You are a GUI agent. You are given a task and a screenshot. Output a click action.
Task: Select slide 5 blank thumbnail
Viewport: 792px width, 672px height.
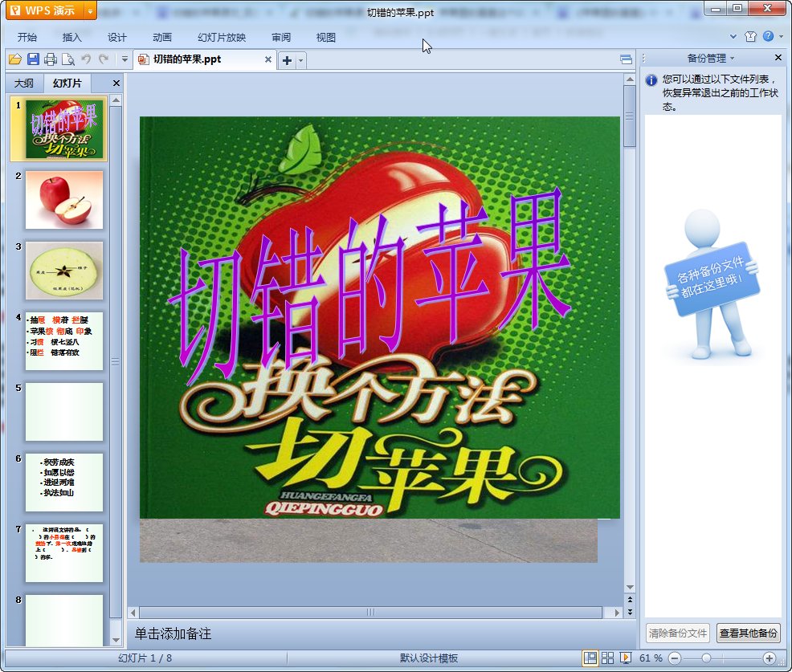(x=64, y=412)
